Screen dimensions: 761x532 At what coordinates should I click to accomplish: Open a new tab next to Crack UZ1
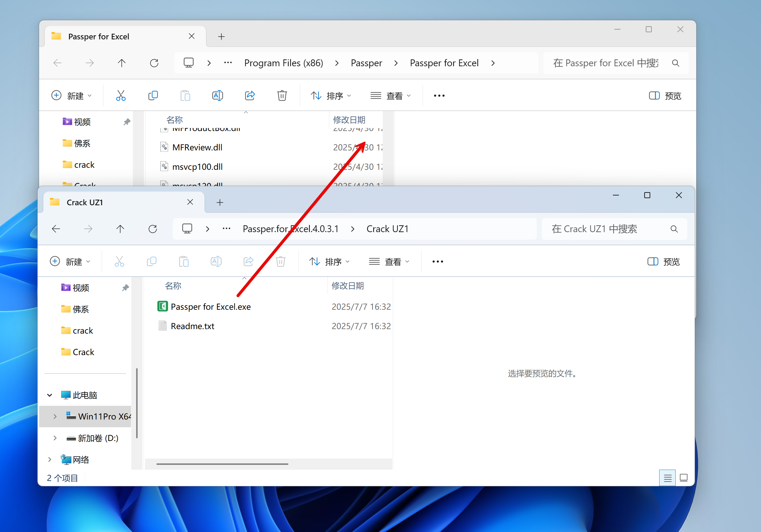click(x=220, y=202)
